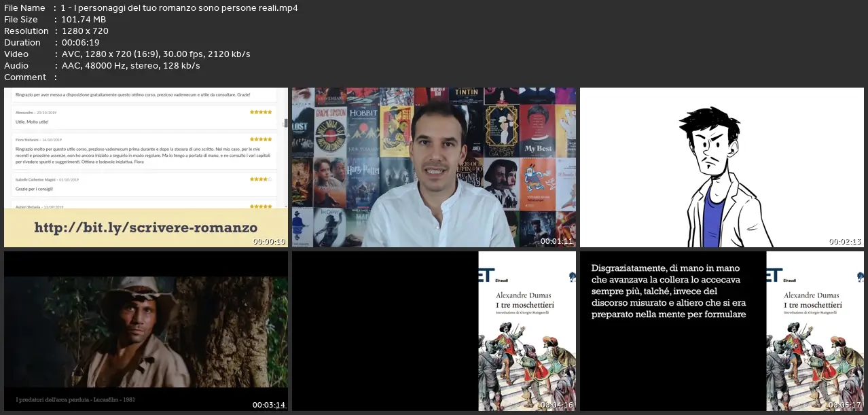Select the file size value "101.74 MB"
The width and height of the screenshot is (868, 415).
[84, 19]
